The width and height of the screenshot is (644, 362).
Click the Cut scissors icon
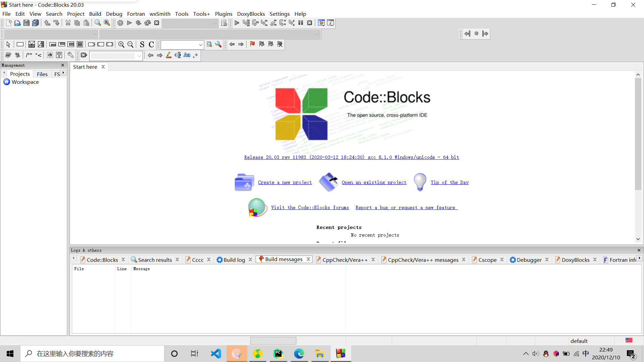pos(68,23)
